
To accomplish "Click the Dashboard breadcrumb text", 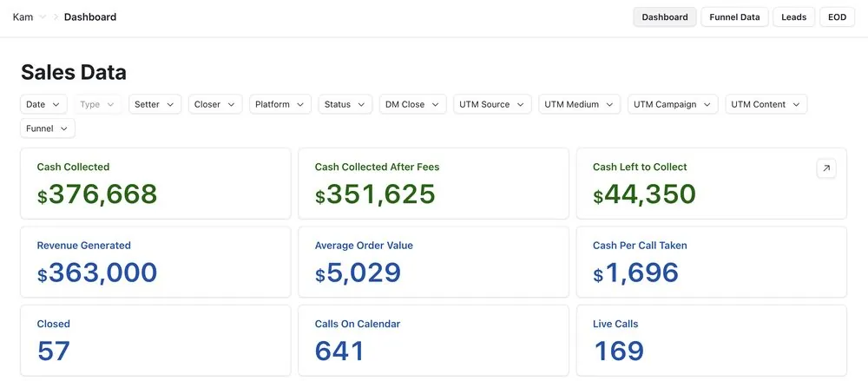I will pyautogui.click(x=90, y=17).
